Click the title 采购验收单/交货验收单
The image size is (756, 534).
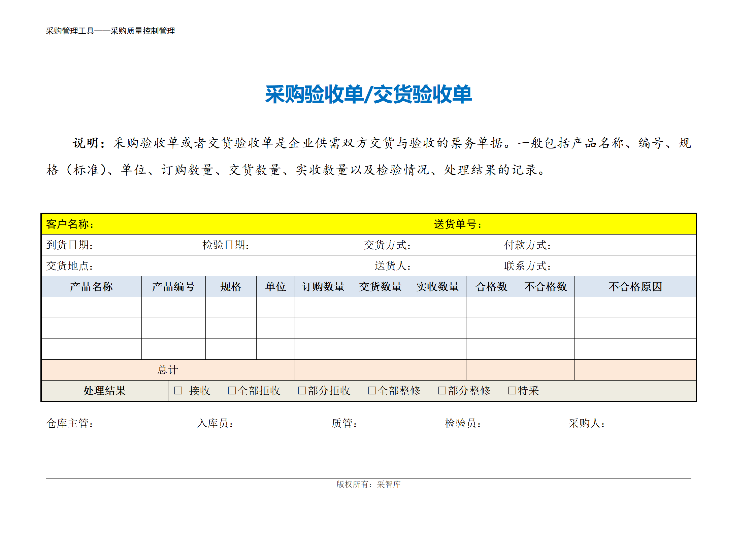368,94
